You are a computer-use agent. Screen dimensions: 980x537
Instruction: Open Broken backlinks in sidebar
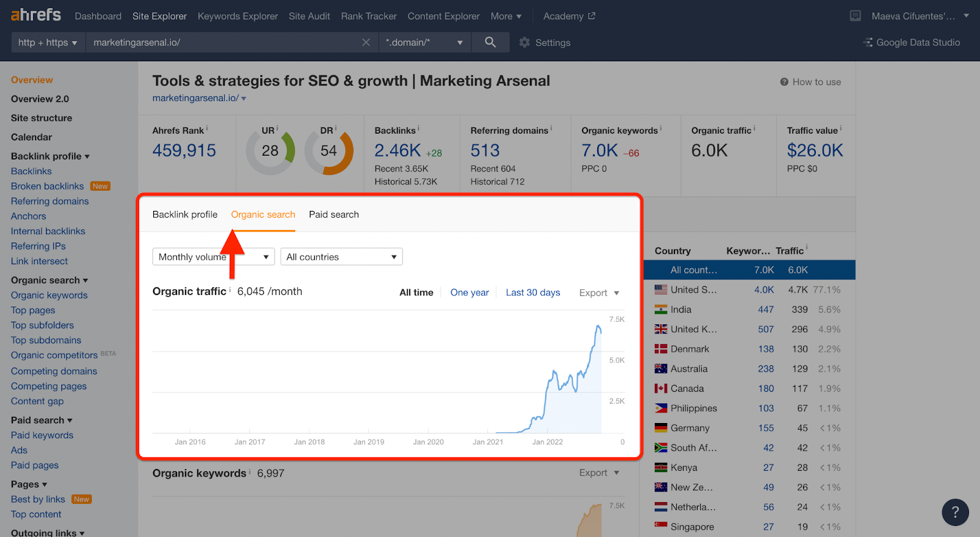(47, 186)
